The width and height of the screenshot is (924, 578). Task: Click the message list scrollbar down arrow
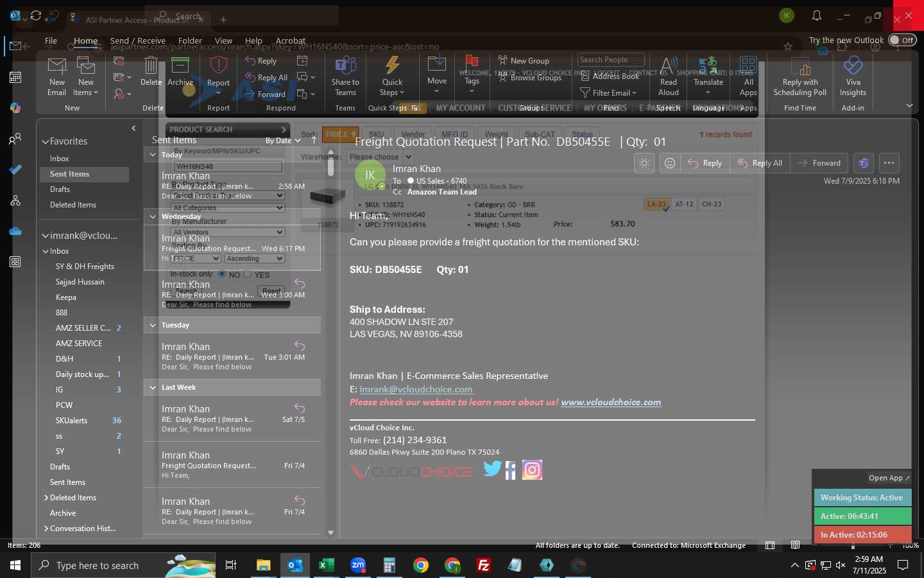coord(330,532)
